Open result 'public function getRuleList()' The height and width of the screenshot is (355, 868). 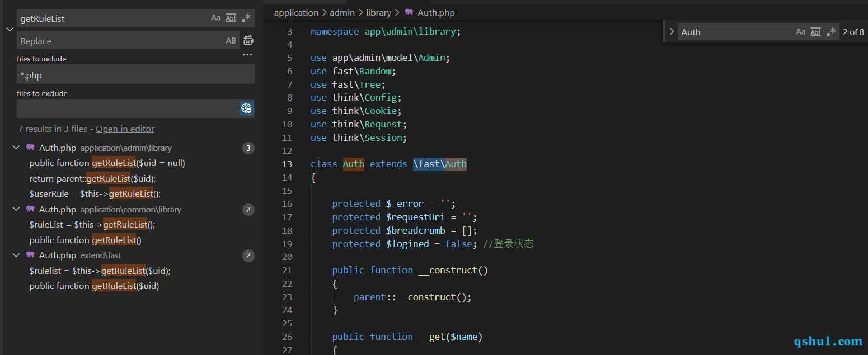click(86, 240)
